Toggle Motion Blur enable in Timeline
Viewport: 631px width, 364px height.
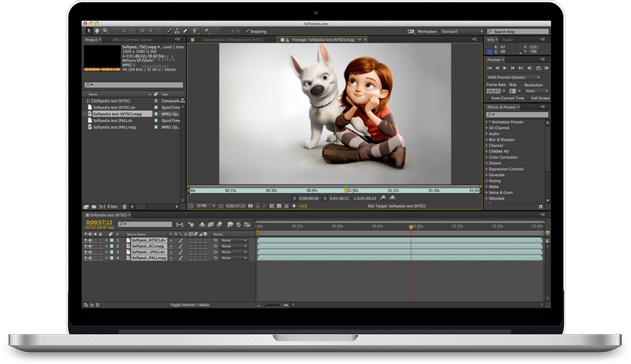pyautogui.click(x=219, y=224)
